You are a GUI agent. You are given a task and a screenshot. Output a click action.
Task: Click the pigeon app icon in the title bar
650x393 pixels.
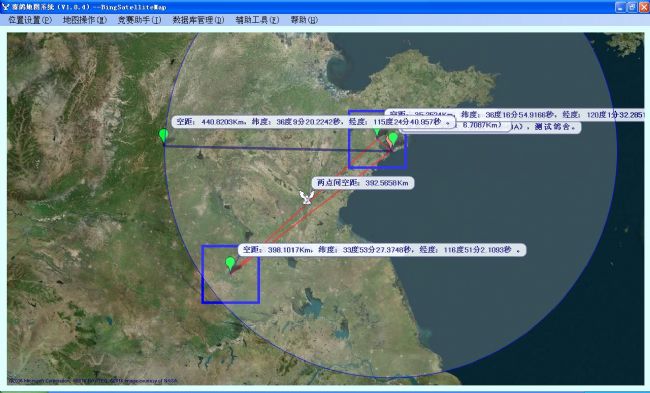[x=5, y=7]
